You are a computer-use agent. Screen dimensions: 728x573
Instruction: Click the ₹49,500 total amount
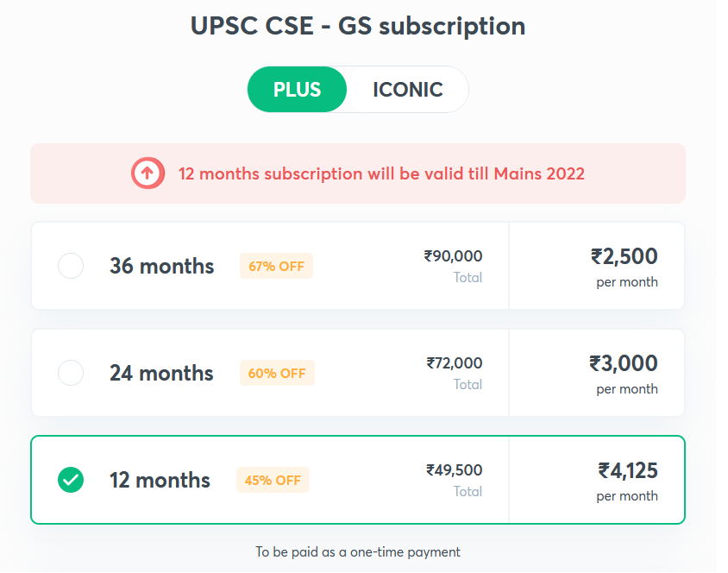454,470
